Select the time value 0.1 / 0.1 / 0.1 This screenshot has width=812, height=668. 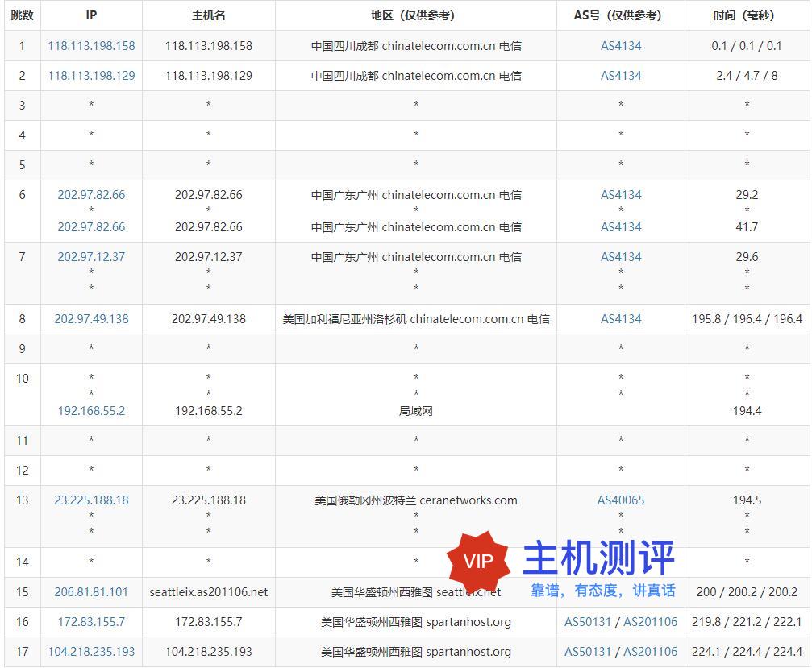[x=747, y=46]
